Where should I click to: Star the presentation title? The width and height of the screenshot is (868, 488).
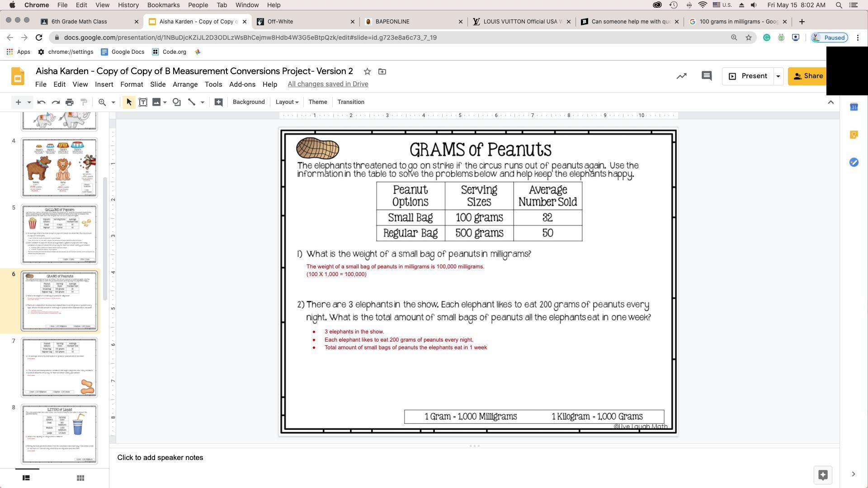click(367, 71)
